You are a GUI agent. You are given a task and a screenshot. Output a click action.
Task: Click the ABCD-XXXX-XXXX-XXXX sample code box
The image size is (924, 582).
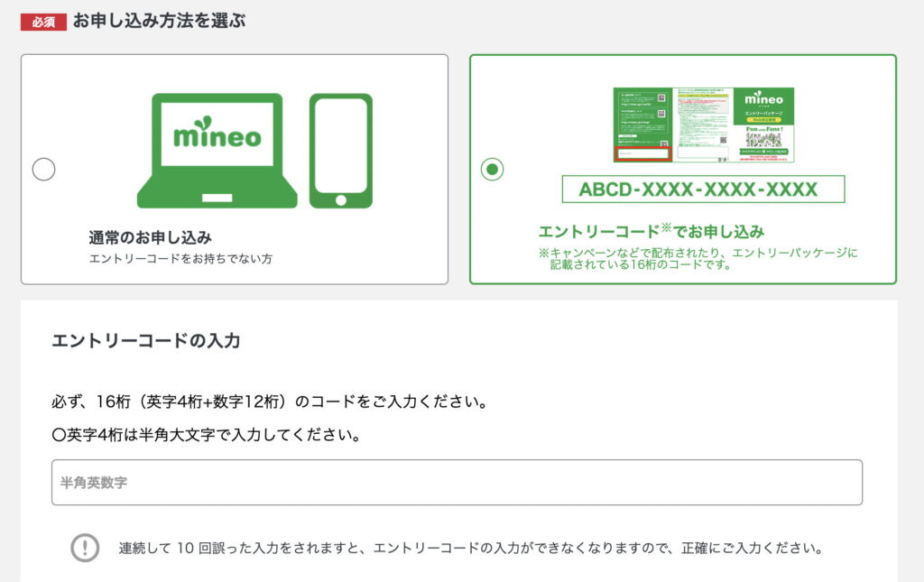[x=703, y=189]
